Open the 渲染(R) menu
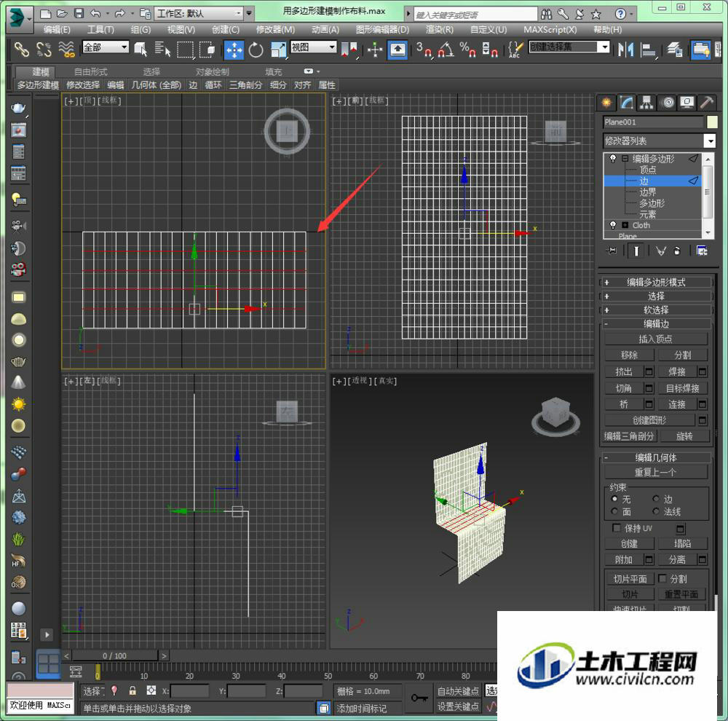 [x=440, y=30]
